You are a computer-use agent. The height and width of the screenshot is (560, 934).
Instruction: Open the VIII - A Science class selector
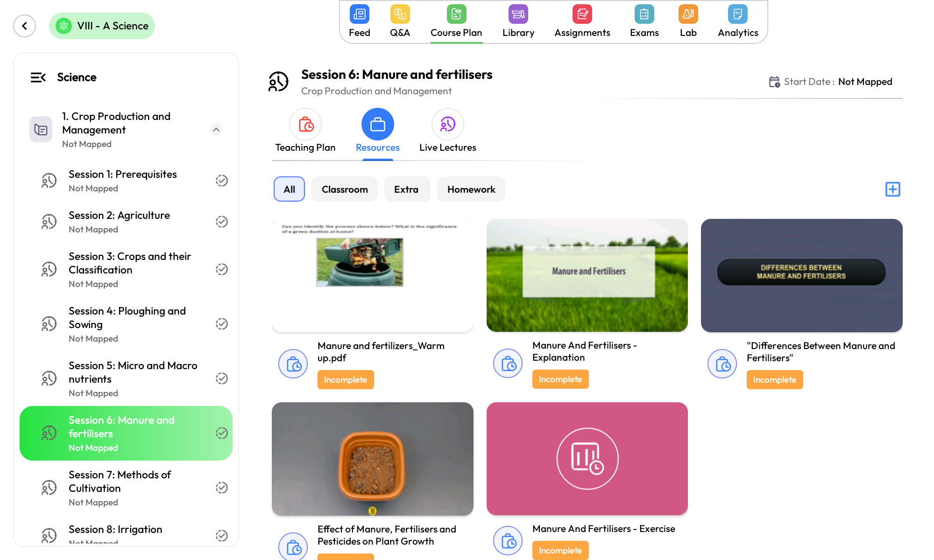[x=102, y=26]
